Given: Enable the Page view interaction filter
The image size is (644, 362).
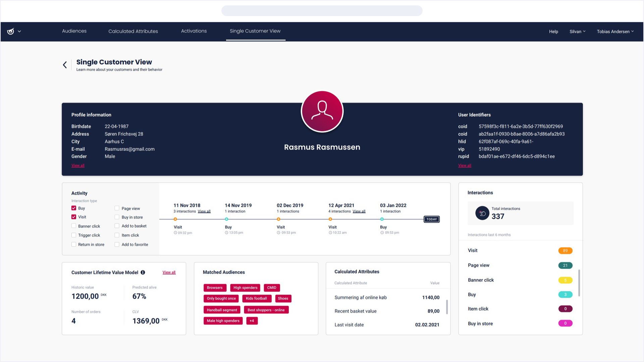Looking at the screenshot, I should coord(117,208).
